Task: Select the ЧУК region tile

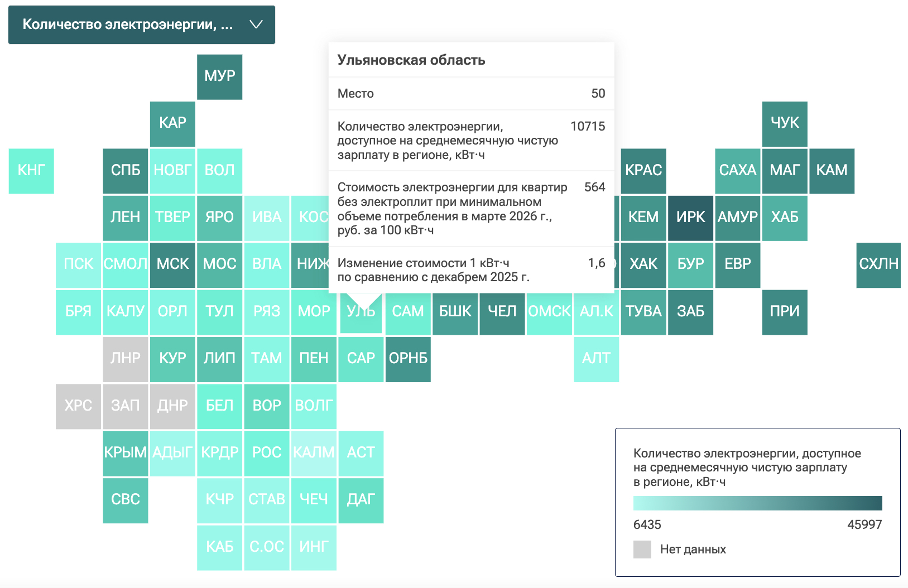Action: pos(785,124)
